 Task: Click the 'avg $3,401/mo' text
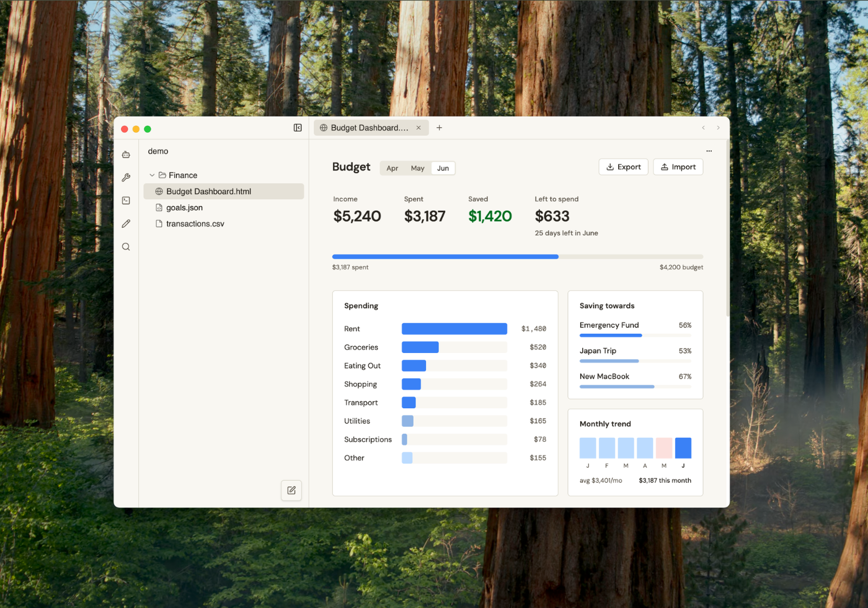(601, 481)
